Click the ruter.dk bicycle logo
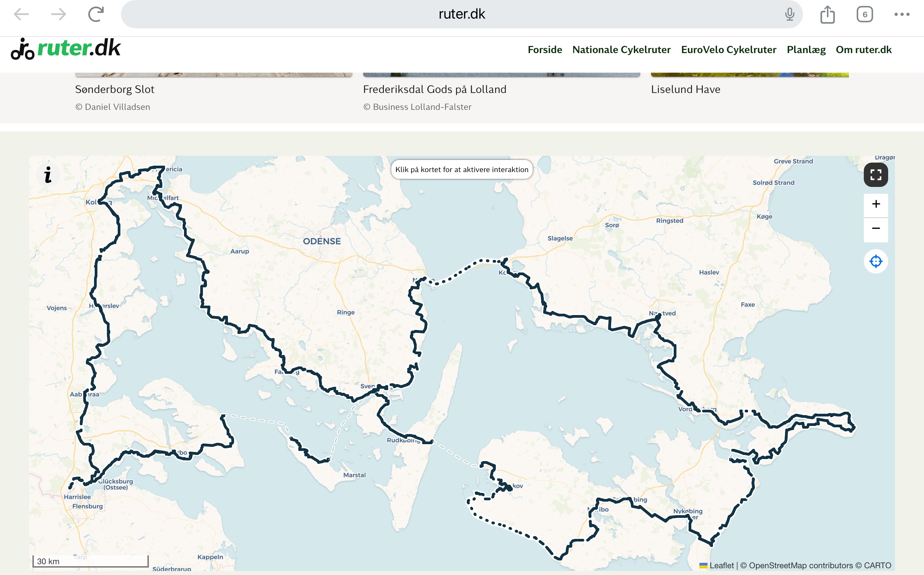Image resolution: width=924 pixels, height=575 pixels. pyautogui.click(x=65, y=49)
